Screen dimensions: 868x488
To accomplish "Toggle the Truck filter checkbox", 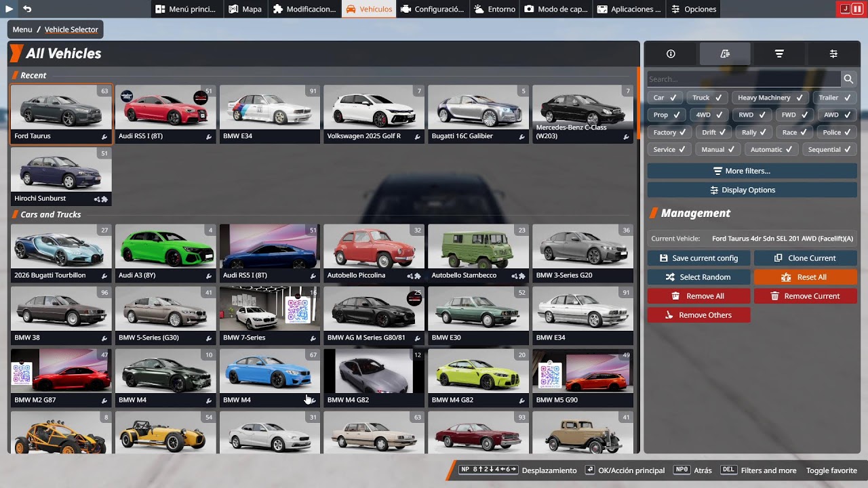I will coord(707,98).
